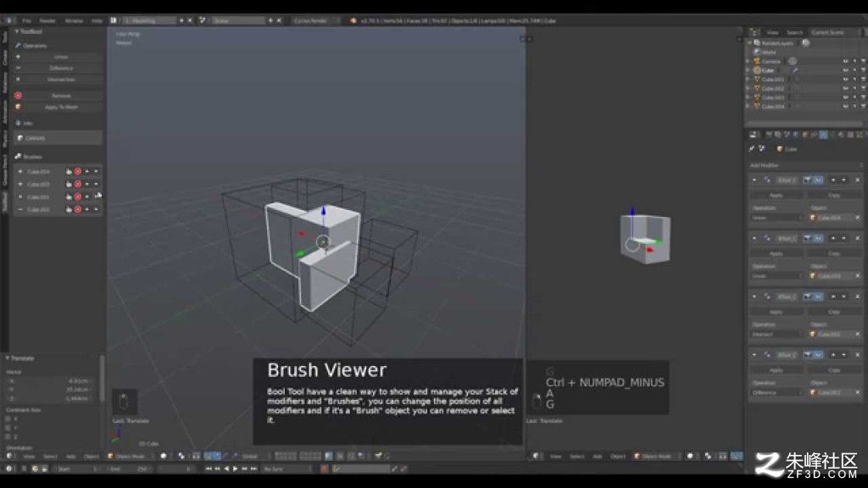The width and height of the screenshot is (868, 488).
Task: Open the outliner Search menu
Action: (x=794, y=33)
